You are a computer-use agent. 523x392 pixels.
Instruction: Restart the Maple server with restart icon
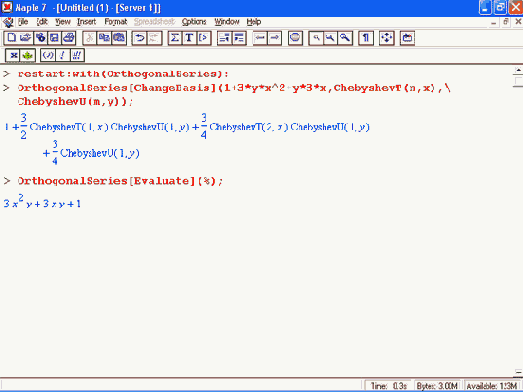click(x=407, y=38)
